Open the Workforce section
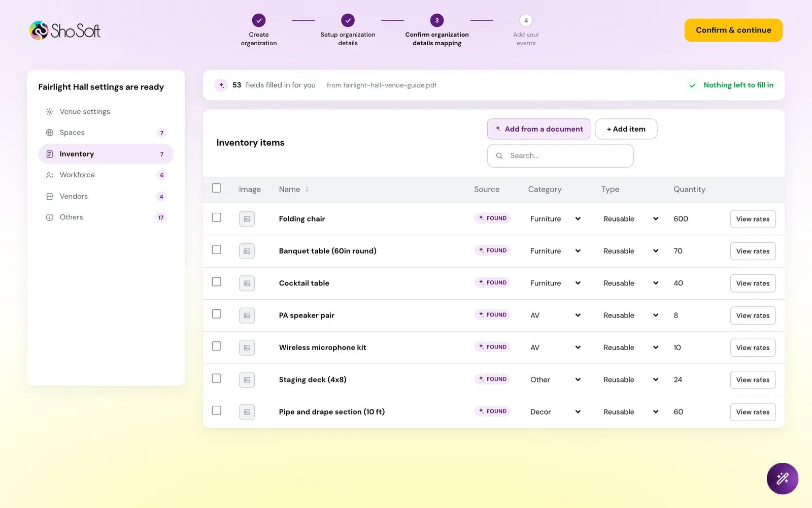This screenshot has width=812, height=508. click(106, 175)
